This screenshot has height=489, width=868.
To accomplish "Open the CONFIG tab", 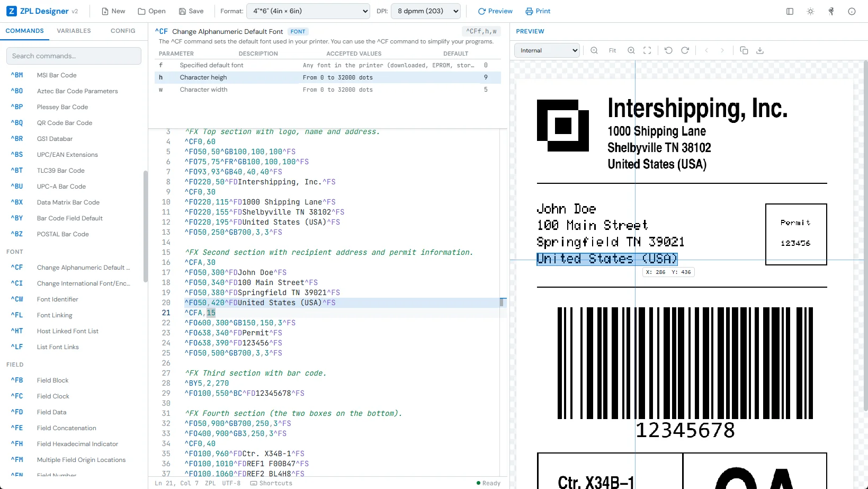I will point(122,31).
